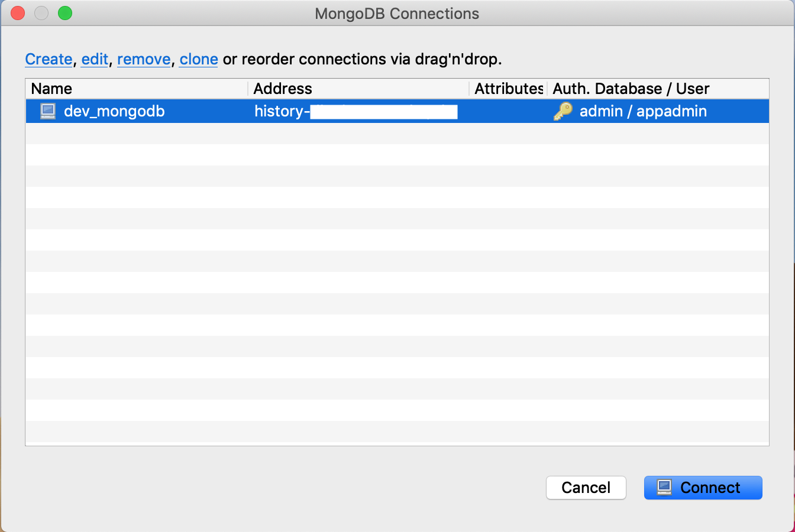Click the Attributes column header
795x532 pixels.
(x=508, y=89)
